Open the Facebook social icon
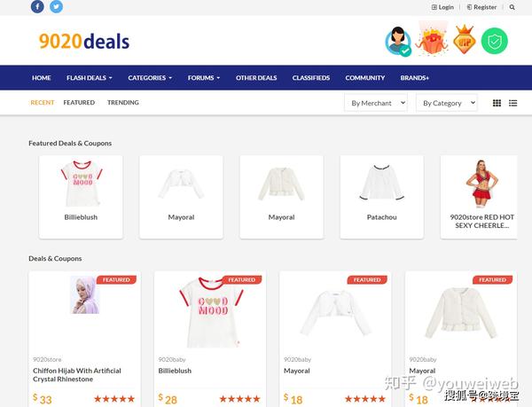 tap(37, 6)
